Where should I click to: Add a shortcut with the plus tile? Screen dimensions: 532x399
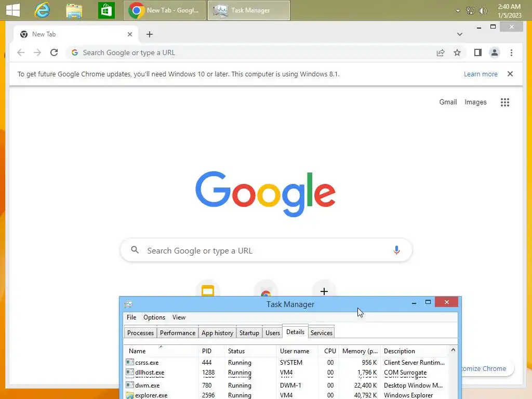tap(324, 291)
